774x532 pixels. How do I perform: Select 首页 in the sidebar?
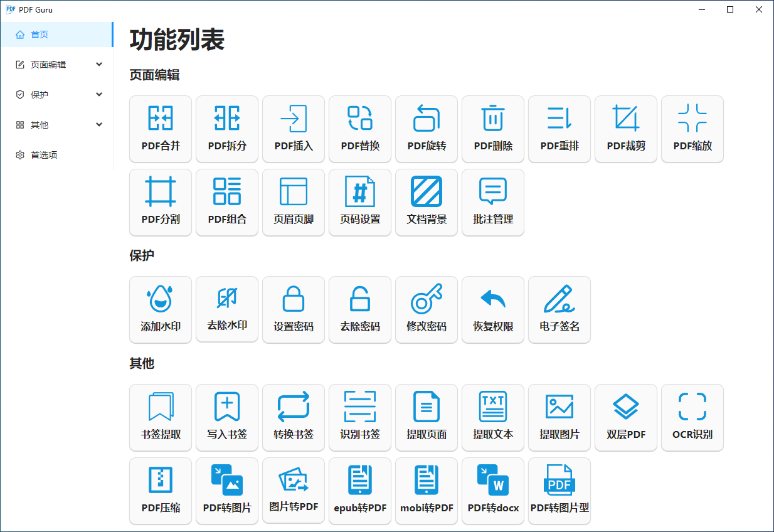click(x=56, y=35)
